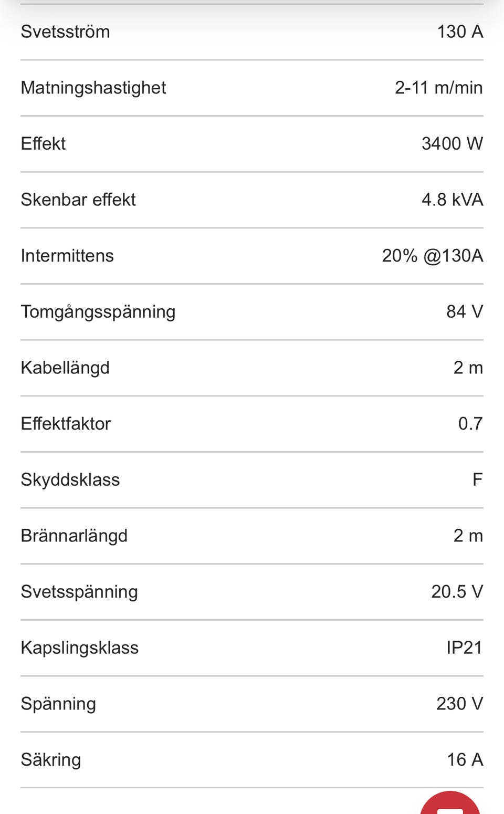Click the Matningshastighet row label

click(93, 88)
